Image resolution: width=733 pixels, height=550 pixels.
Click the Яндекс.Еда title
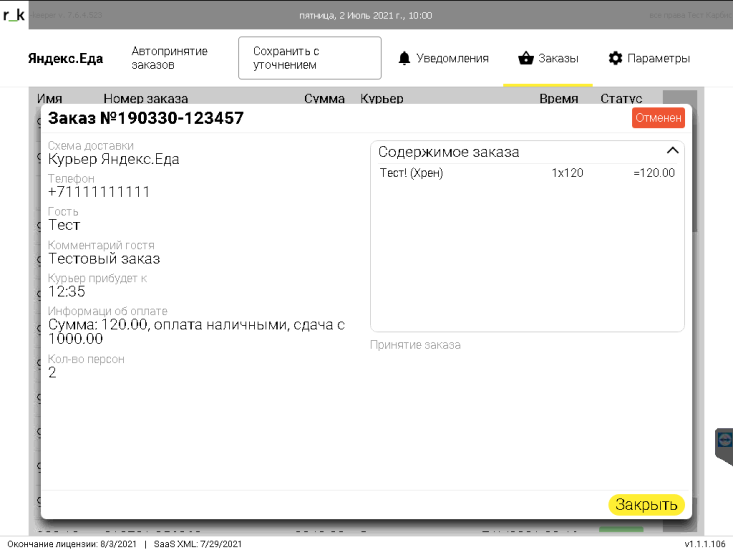(x=65, y=58)
